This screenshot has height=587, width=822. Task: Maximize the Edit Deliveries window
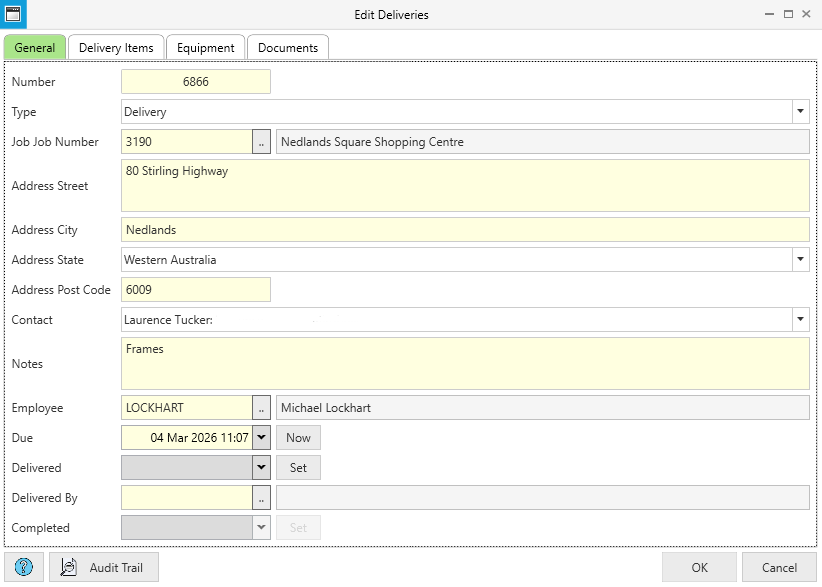coord(788,15)
